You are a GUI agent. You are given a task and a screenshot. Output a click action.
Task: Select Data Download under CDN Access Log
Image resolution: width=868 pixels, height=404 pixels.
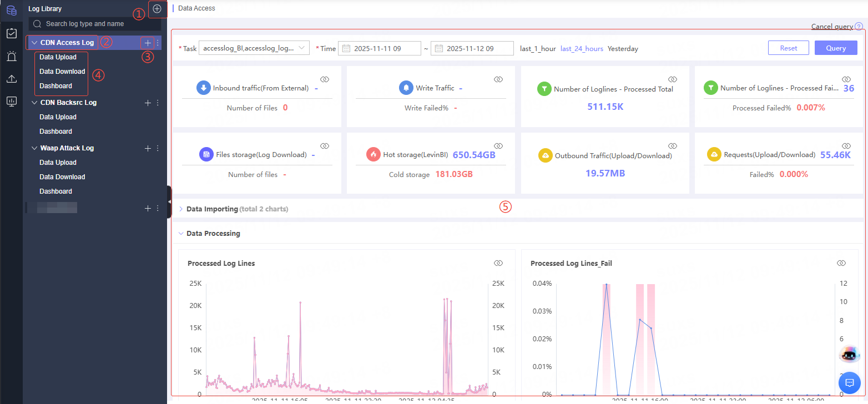[62, 72]
